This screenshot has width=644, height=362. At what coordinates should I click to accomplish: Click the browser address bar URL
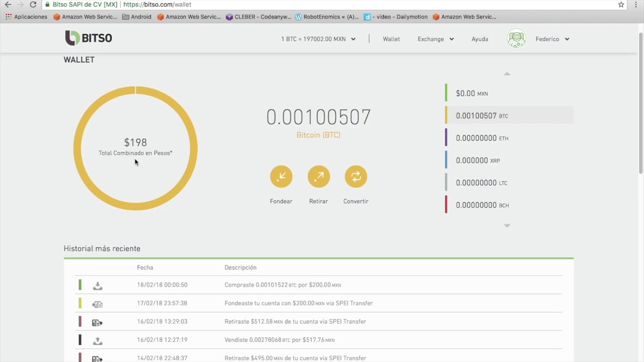(157, 5)
